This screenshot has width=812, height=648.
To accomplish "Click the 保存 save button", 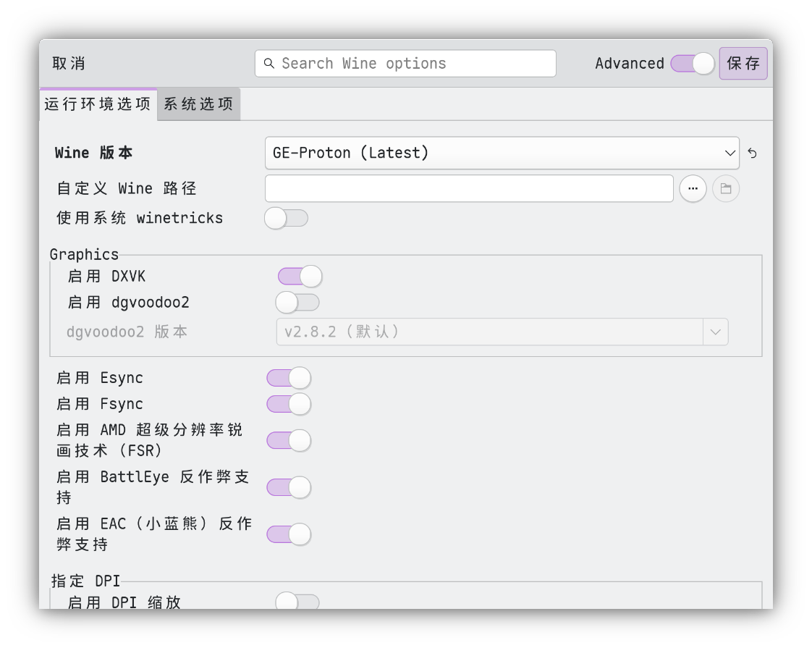I will [743, 64].
